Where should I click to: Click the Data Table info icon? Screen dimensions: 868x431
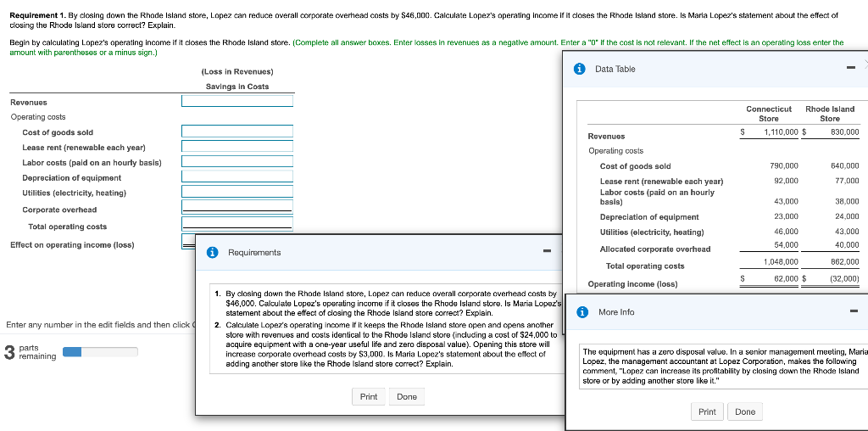point(580,69)
